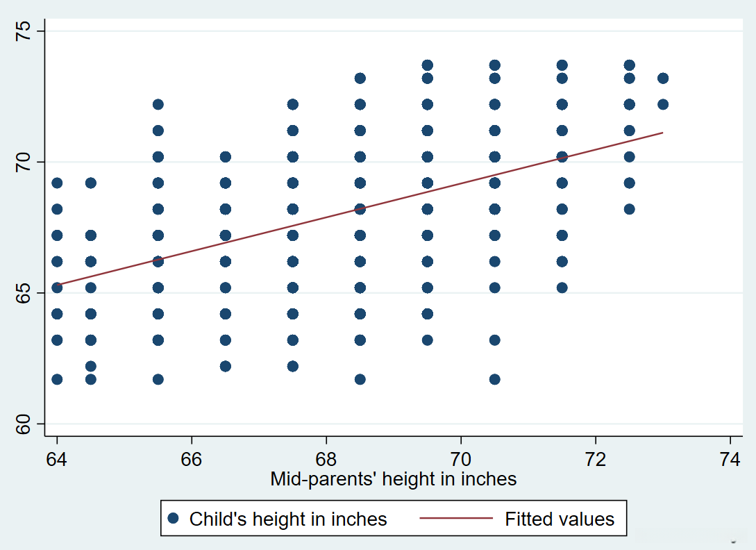Click the red line sample in the legend
Viewport: 756px width, 550px height.
pos(455,519)
